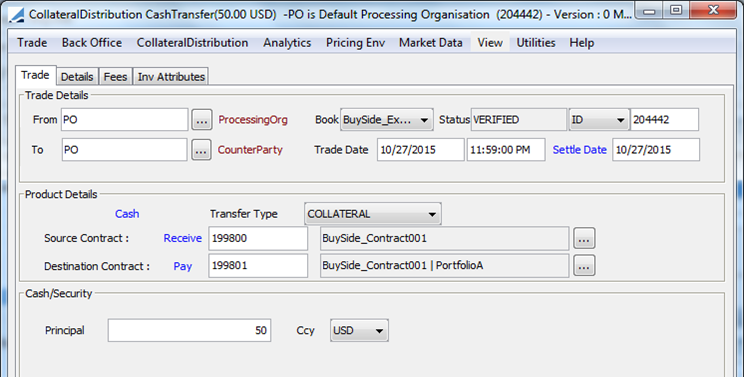Open the Help menu

582,43
